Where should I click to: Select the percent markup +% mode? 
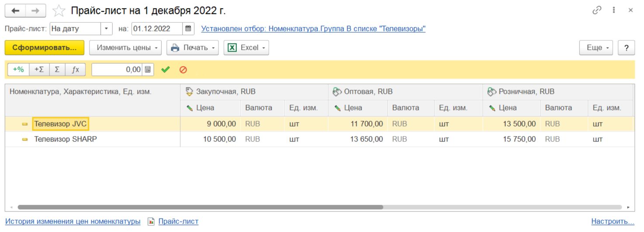point(18,70)
